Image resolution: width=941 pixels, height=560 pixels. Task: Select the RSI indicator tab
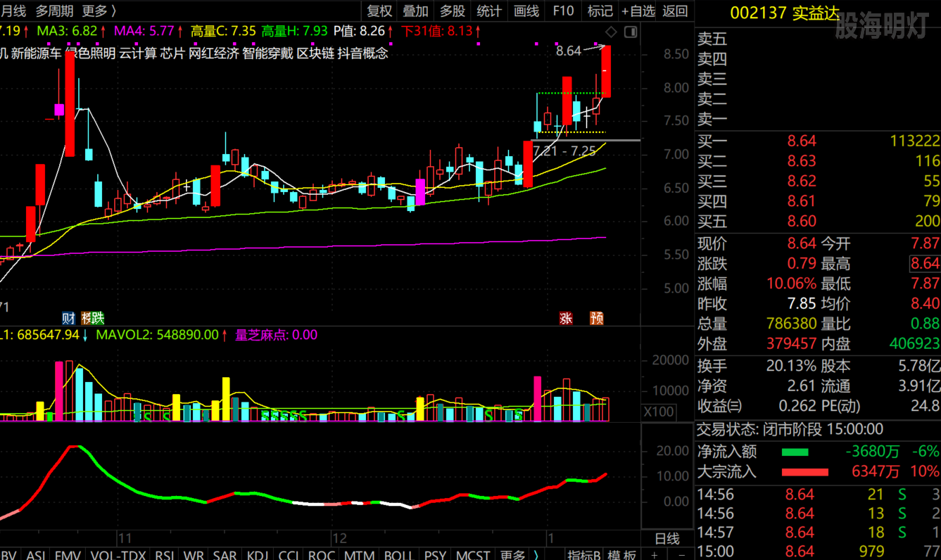(x=166, y=555)
